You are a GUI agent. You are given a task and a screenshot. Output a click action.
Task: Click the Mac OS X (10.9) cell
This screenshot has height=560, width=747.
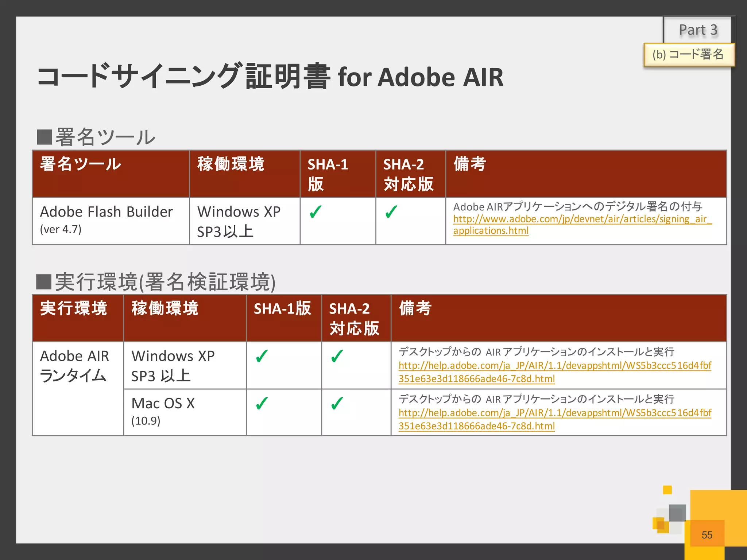coord(185,412)
